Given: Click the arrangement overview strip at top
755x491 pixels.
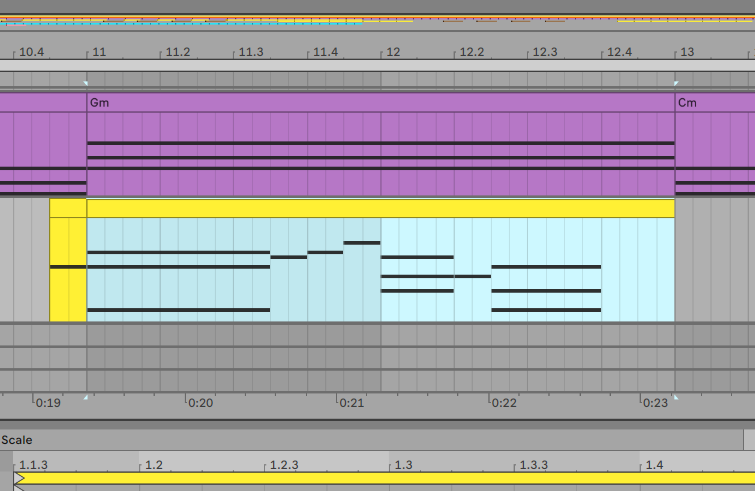Looking at the screenshot, I should (377, 19).
